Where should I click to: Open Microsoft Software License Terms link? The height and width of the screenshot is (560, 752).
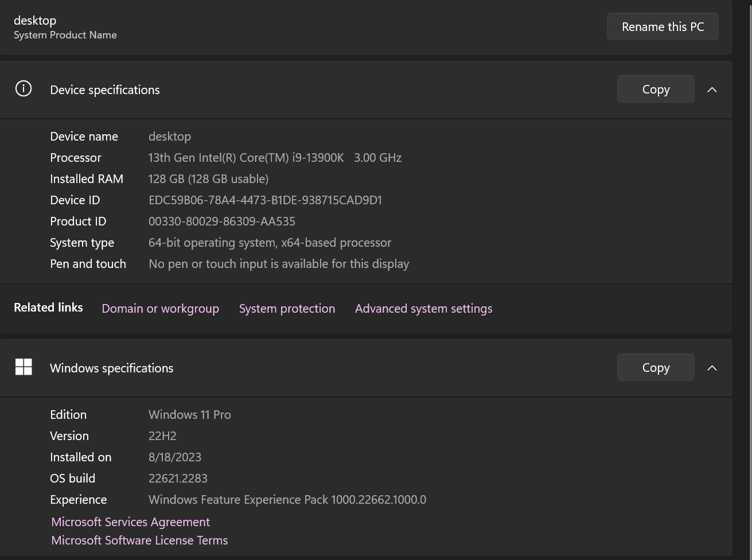[x=139, y=540]
